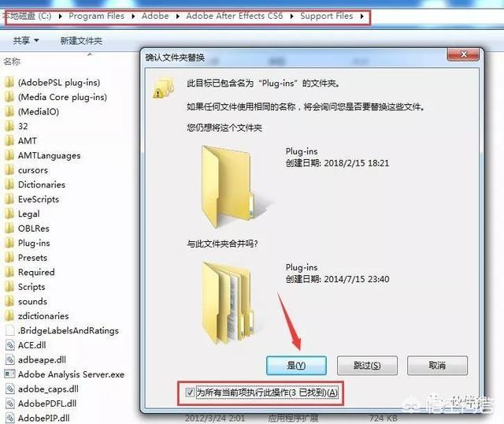Click the Legal folder icon
504x424 pixels.
(x=9, y=214)
